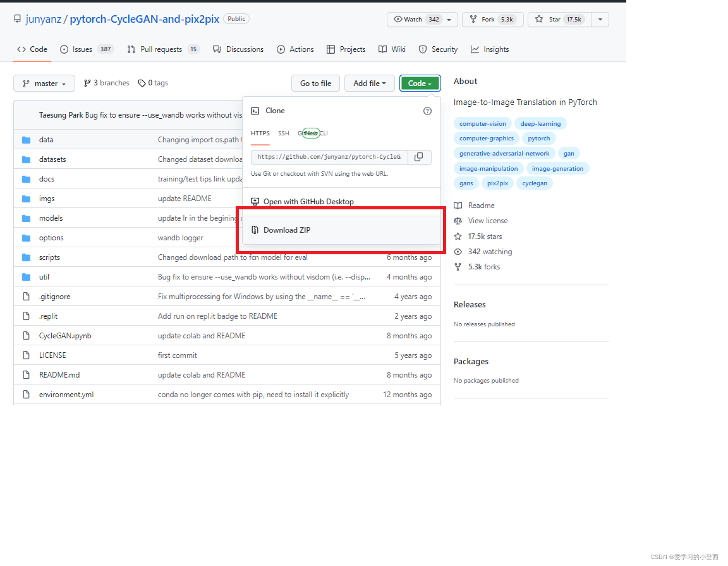
Task: Click the tag icon beside 0 tags
Action: click(142, 83)
